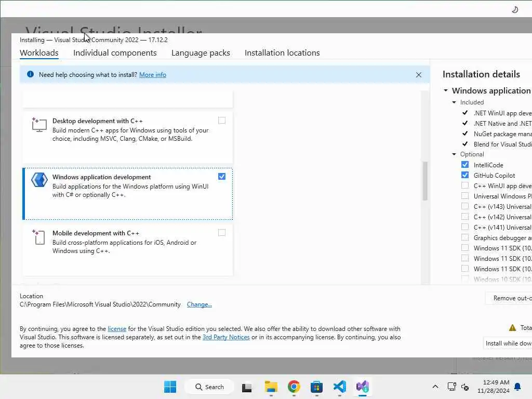
Task: Open Task View on the taskbar
Action: [x=247, y=387]
